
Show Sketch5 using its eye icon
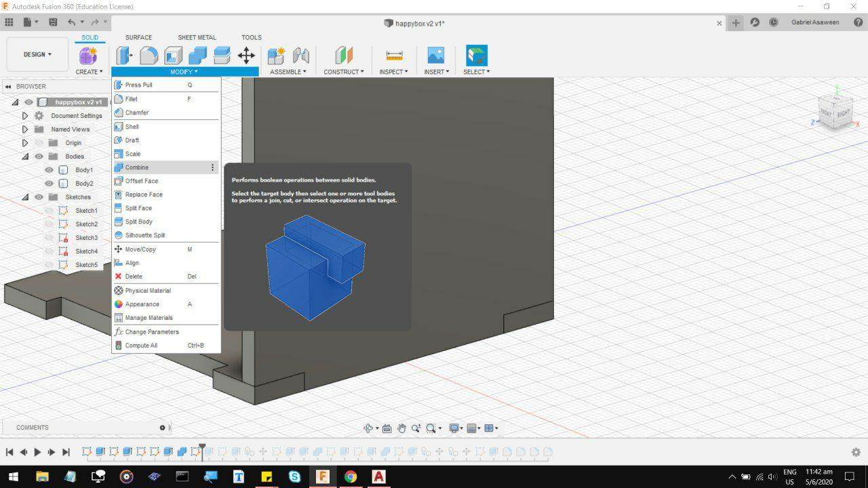(49, 265)
